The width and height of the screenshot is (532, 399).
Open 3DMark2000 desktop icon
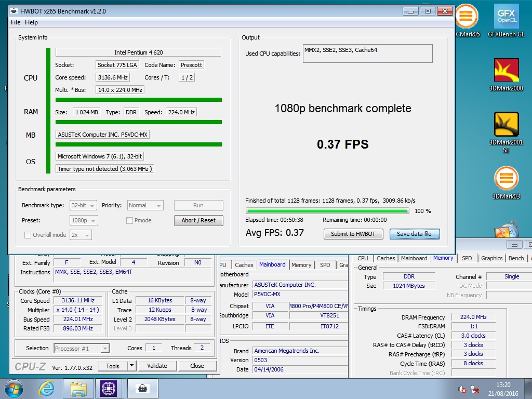tap(506, 75)
